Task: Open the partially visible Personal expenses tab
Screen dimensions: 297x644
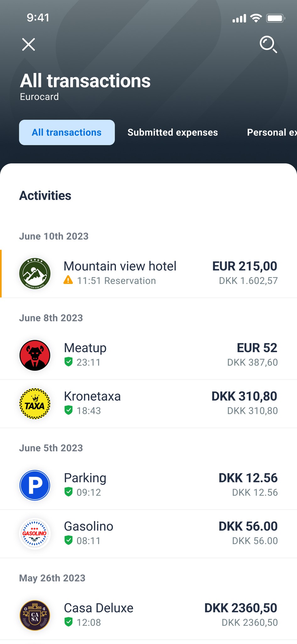Action: click(x=271, y=132)
